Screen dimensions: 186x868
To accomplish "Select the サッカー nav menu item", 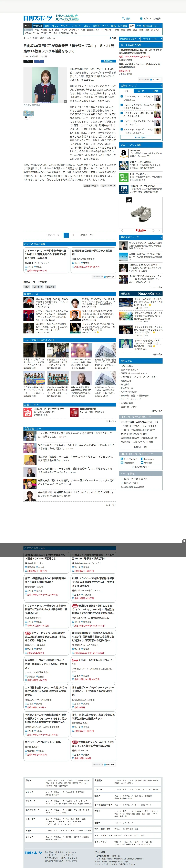I will tap(65, 26).
